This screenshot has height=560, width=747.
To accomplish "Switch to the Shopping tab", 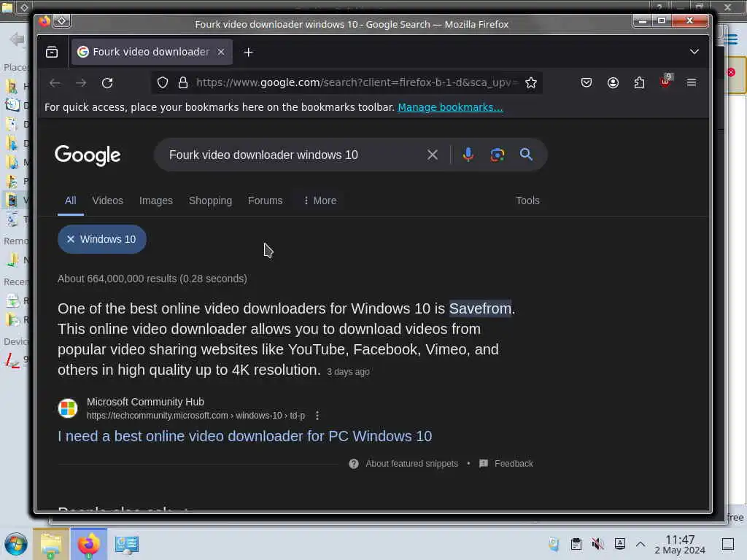I will pyautogui.click(x=210, y=201).
